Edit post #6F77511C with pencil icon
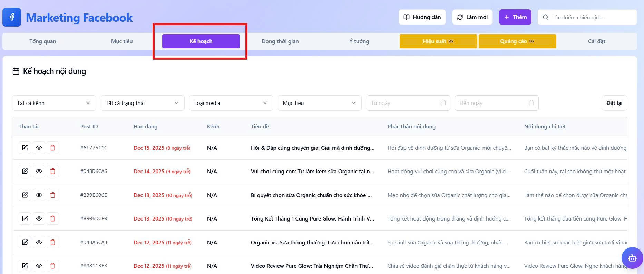Screen dimensions: 644x274 coord(25,148)
